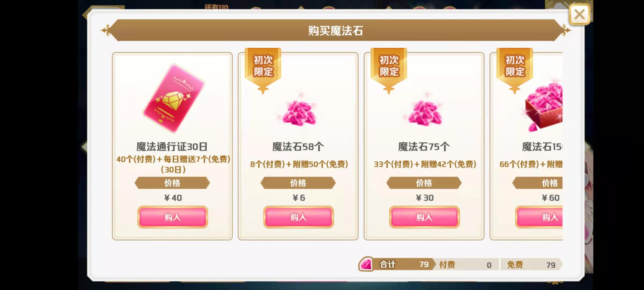Click the 魔法石58个 title text
This screenshot has width=644, height=290.
[x=298, y=147]
